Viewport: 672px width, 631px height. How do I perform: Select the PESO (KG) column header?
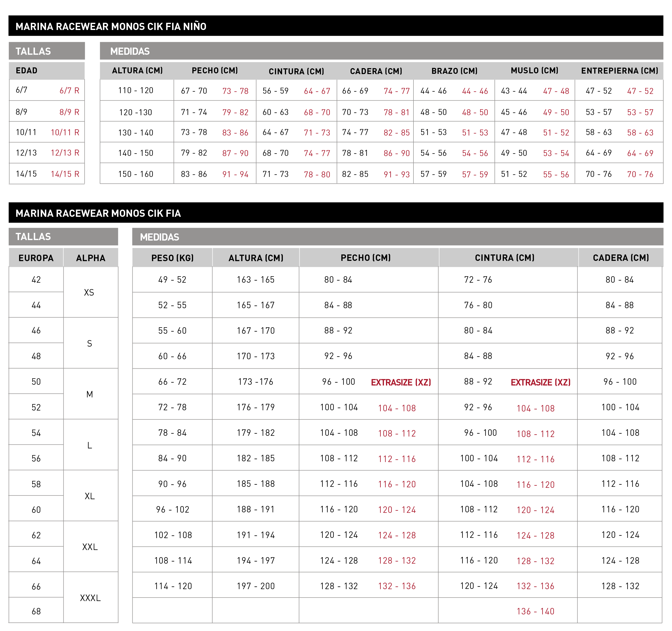pyautogui.click(x=172, y=258)
